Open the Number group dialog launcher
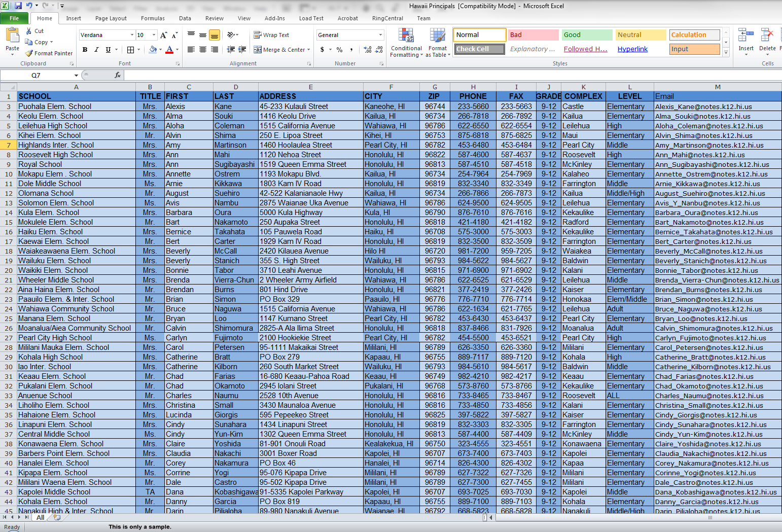Image resolution: width=782 pixels, height=532 pixels. (381, 64)
